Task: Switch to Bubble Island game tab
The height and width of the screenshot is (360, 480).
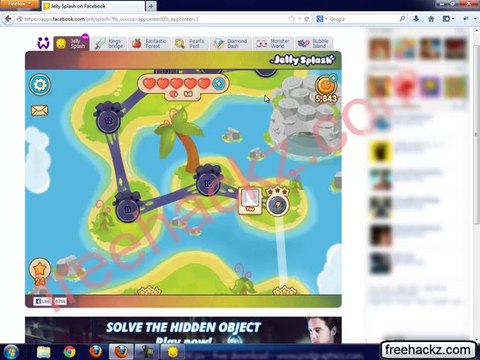Action: pos(314,43)
